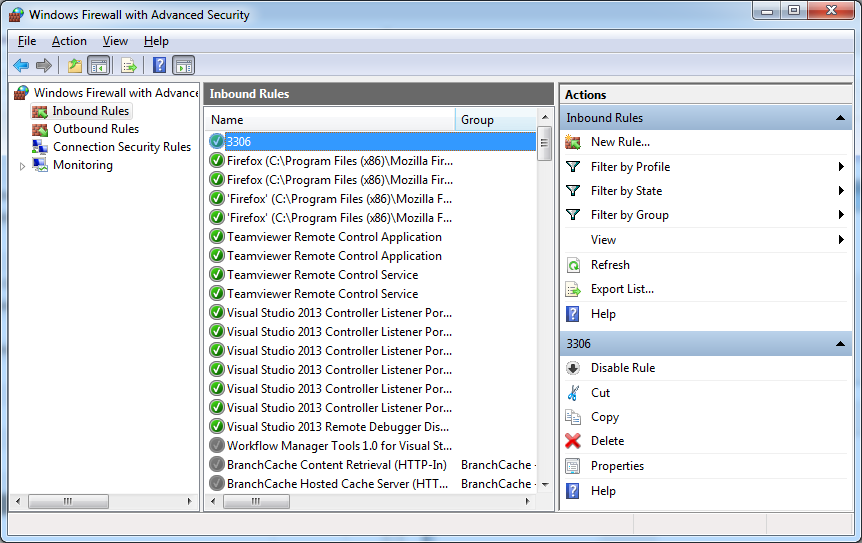
Task: Click the Back arrow toolbar icon
Action: [x=21, y=65]
